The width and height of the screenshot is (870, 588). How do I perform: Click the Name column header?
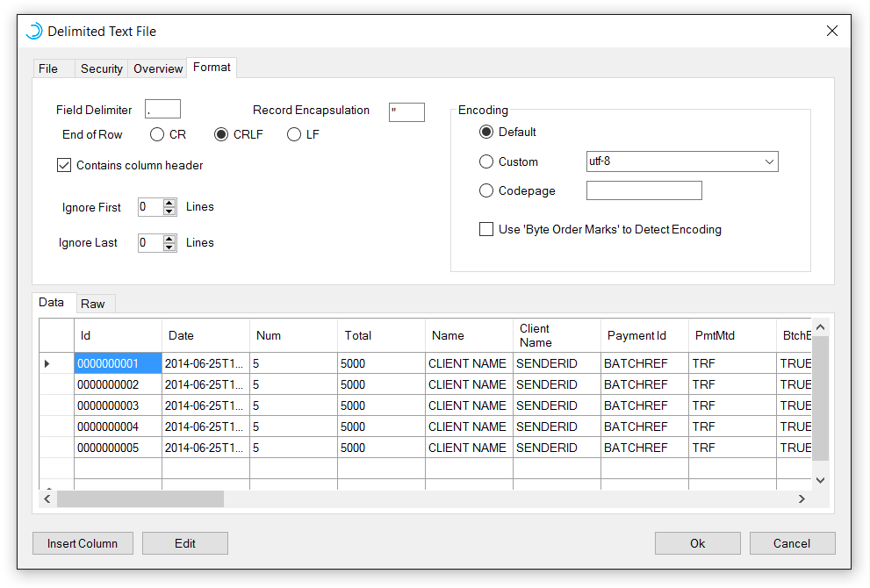[x=469, y=335]
